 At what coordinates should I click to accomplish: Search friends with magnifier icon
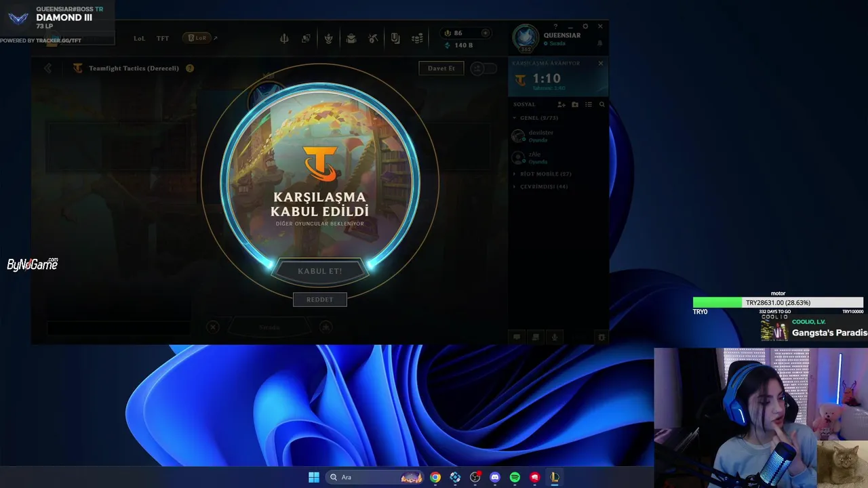click(601, 104)
